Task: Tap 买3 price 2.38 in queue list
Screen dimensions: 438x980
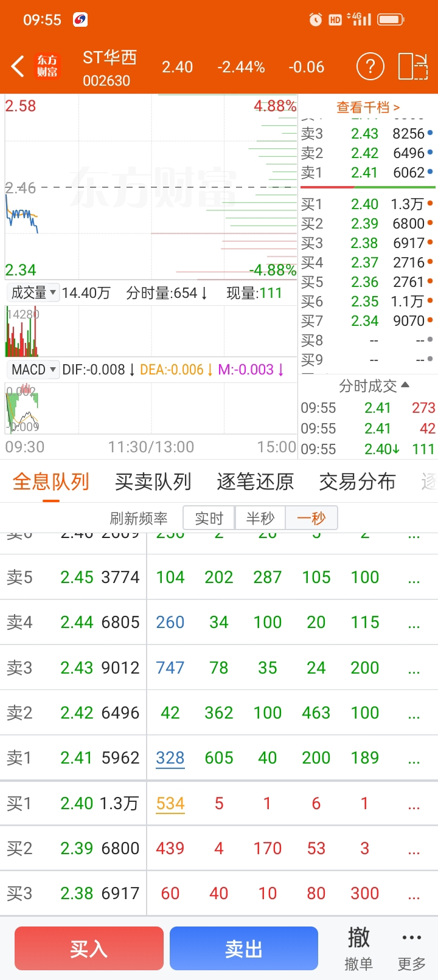Action: coord(77,893)
